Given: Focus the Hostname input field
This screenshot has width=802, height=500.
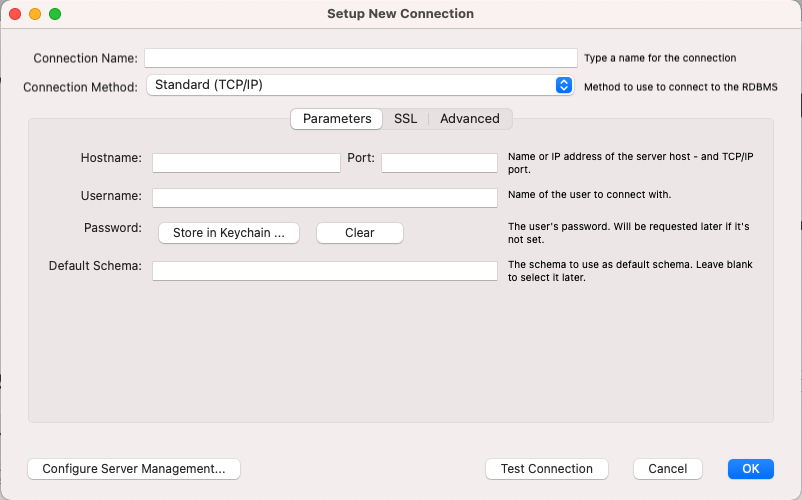Looking at the screenshot, I should click(246, 163).
